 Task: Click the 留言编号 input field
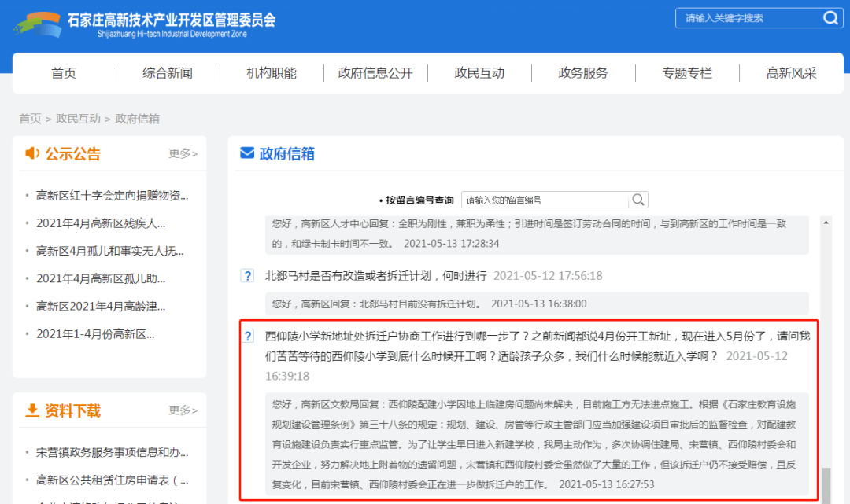point(543,199)
